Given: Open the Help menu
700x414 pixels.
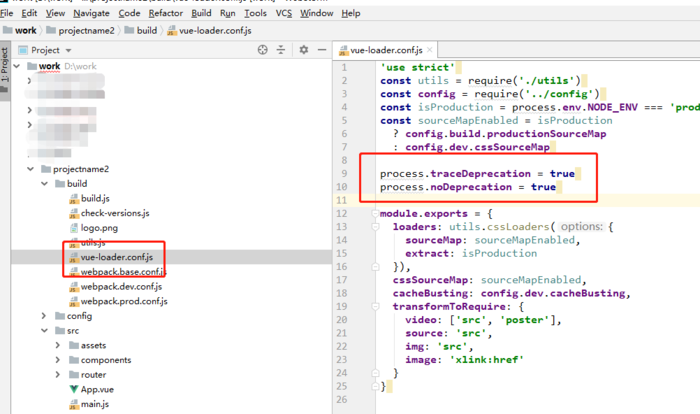Looking at the screenshot, I should pos(351,13).
